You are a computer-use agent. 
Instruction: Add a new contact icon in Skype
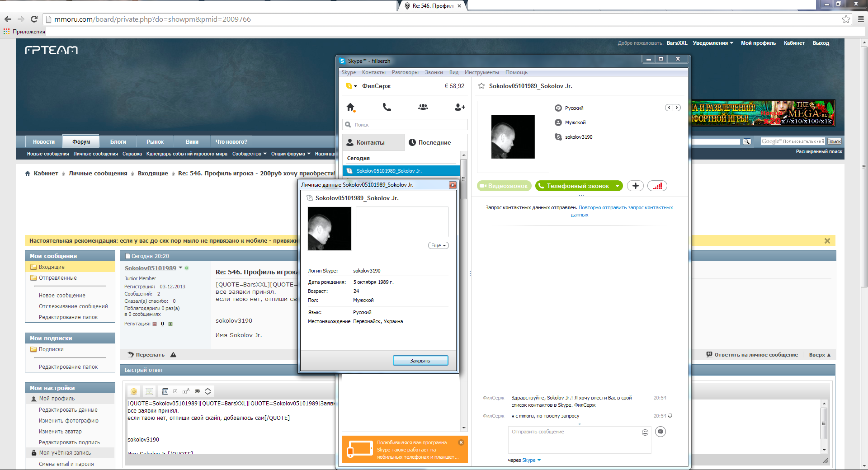(x=460, y=107)
